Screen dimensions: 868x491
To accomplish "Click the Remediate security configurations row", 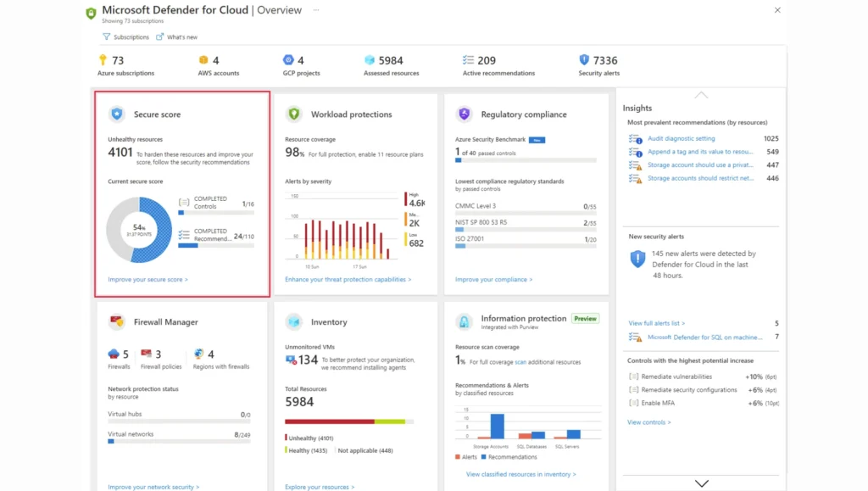I will pyautogui.click(x=704, y=390).
